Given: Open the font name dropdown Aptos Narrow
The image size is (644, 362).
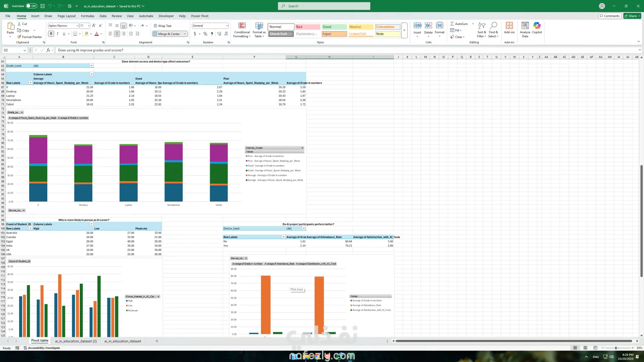Looking at the screenshot, I should pyautogui.click(x=77, y=26).
